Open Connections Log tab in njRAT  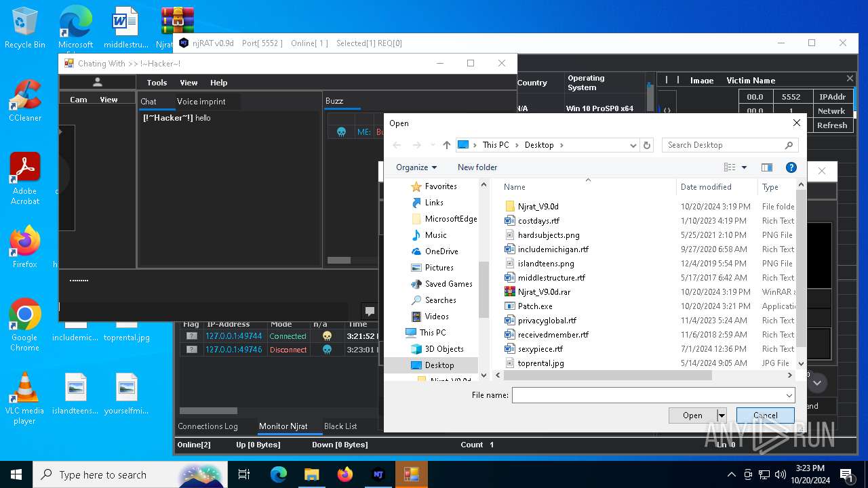[x=208, y=426]
